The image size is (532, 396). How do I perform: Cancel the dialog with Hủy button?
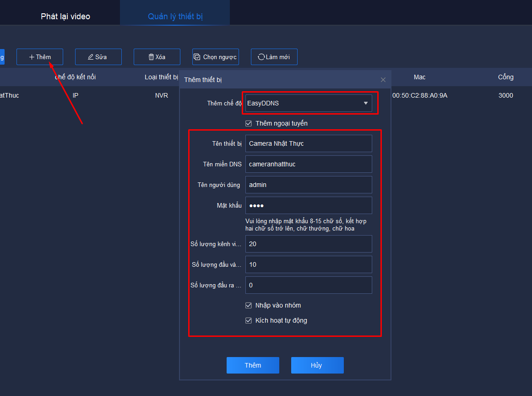click(317, 365)
